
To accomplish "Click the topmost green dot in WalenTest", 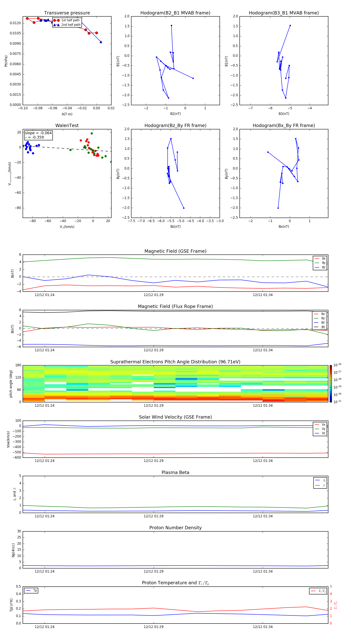I will 92,133.
